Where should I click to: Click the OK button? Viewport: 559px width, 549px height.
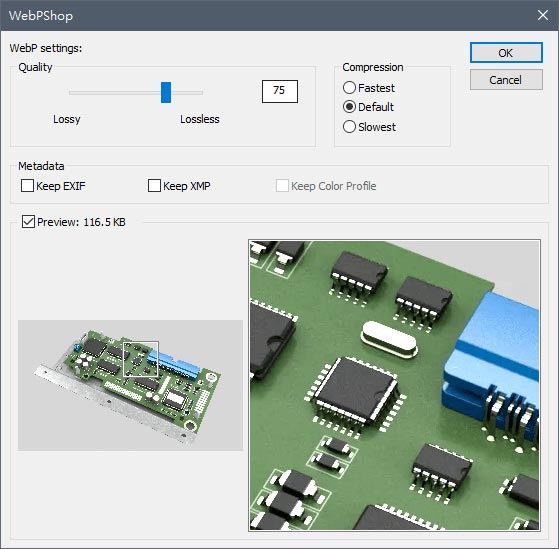[506, 53]
